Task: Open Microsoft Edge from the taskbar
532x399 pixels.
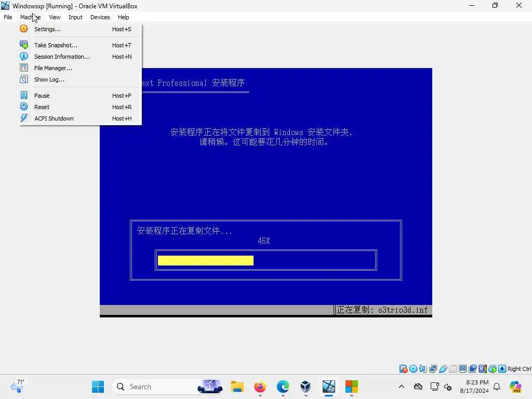Action: (x=283, y=387)
